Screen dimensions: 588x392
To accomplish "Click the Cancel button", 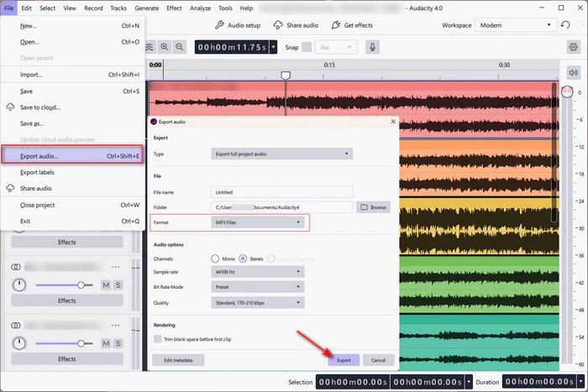I will click(x=378, y=360).
